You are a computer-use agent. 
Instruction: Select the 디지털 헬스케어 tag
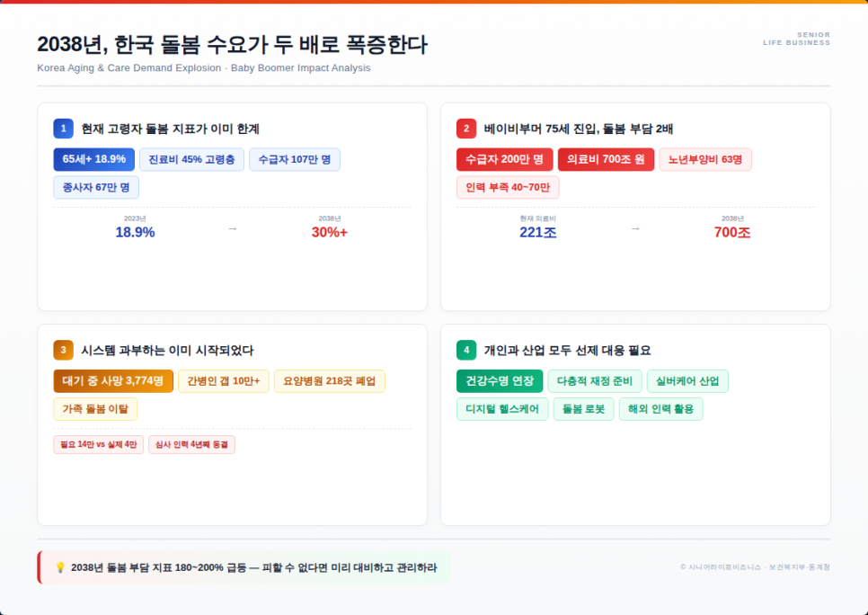click(x=502, y=409)
